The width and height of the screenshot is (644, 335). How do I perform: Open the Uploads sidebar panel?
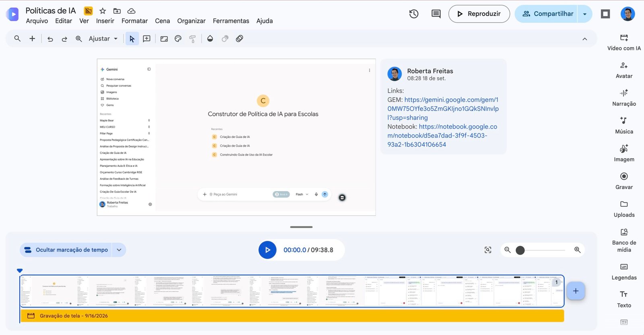point(624,209)
